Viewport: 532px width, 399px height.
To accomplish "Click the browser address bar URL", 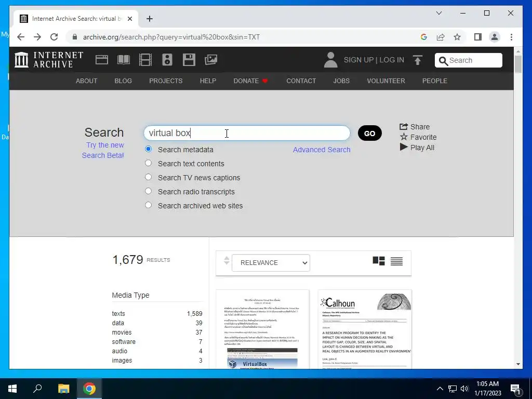I will click(171, 37).
